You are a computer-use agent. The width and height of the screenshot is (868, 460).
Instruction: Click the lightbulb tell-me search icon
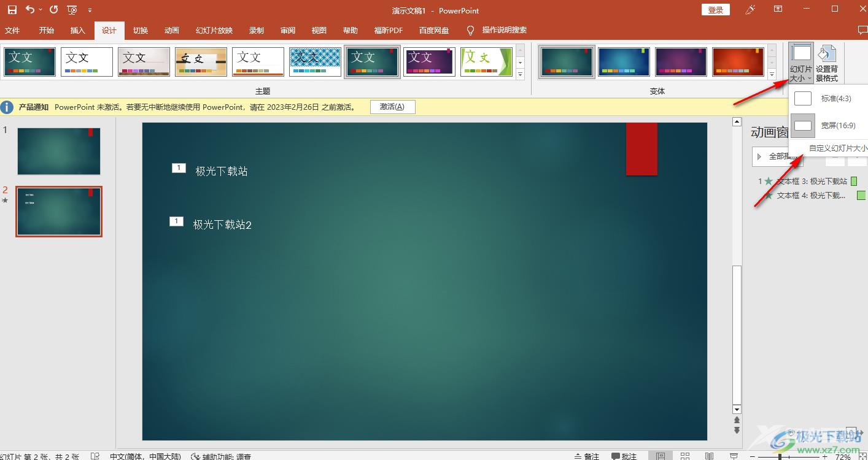click(x=471, y=30)
